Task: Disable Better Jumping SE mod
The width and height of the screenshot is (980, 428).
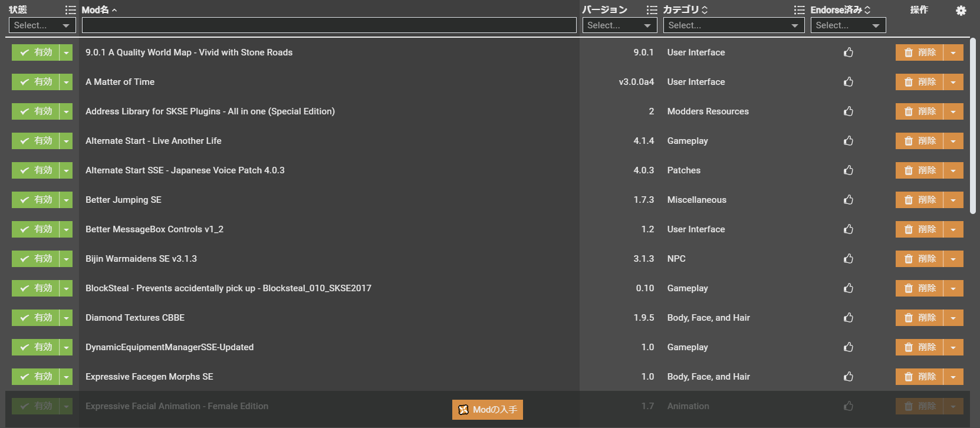Action: pyautogui.click(x=35, y=200)
